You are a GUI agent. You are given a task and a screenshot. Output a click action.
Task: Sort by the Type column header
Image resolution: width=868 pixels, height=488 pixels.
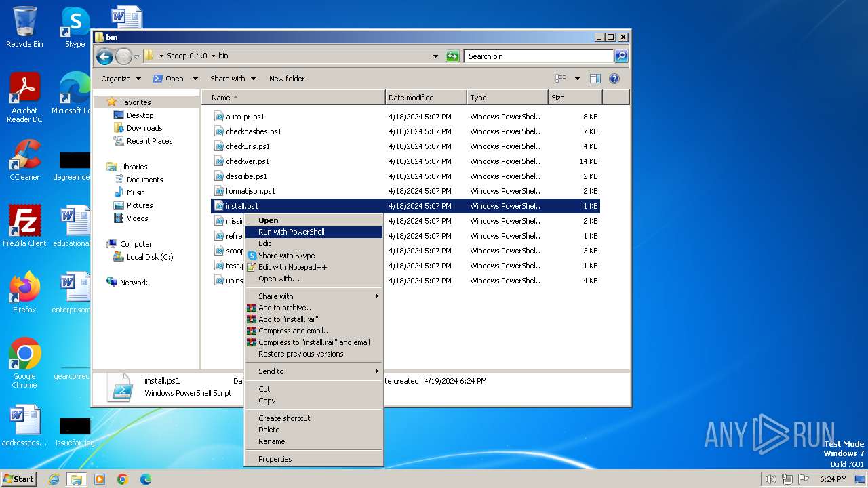tap(507, 98)
